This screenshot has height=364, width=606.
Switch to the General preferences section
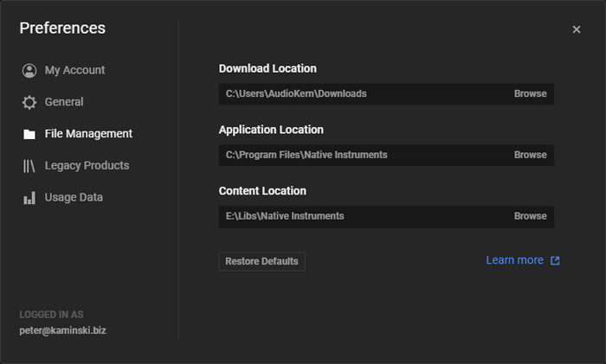click(x=64, y=102)
